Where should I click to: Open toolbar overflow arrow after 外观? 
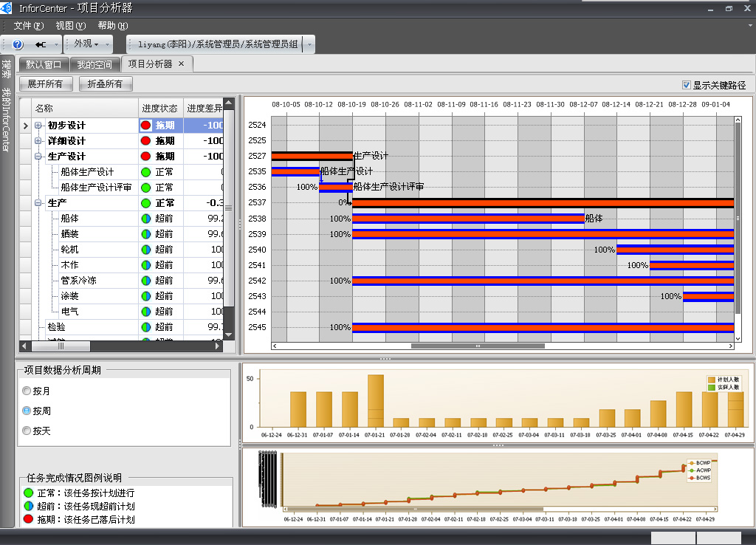point(107,44)
